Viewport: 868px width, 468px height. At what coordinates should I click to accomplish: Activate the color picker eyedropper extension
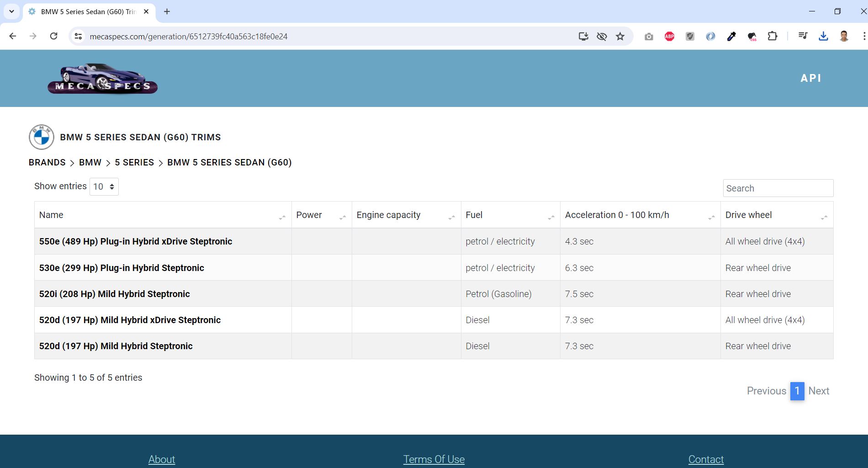coord(731,37)
